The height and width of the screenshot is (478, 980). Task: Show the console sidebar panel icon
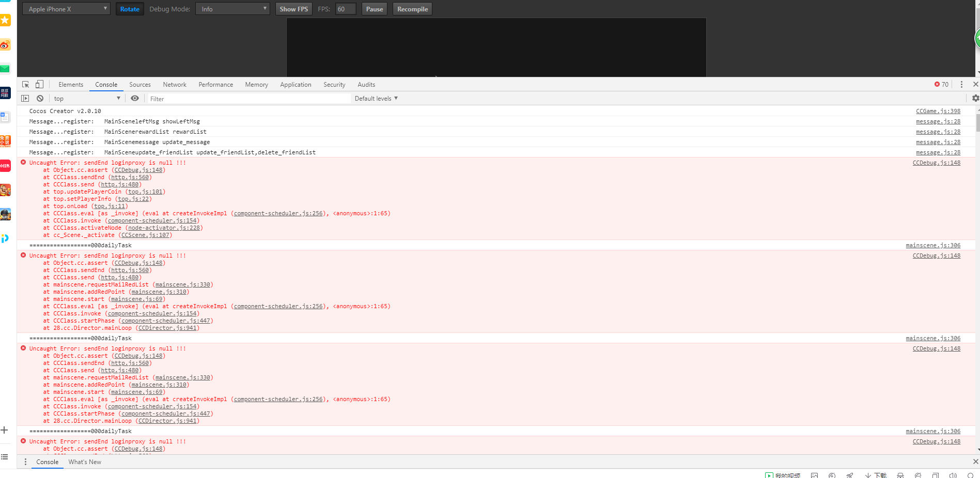pos(25,99)
